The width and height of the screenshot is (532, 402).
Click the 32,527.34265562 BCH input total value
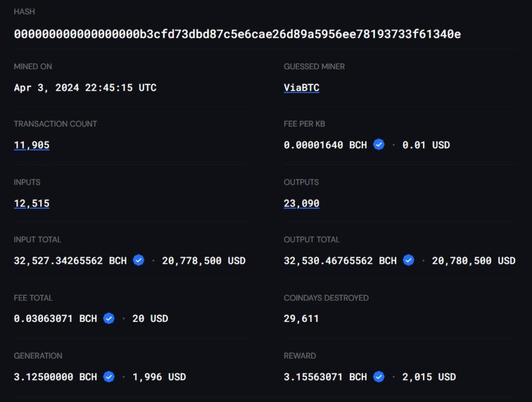70,260
